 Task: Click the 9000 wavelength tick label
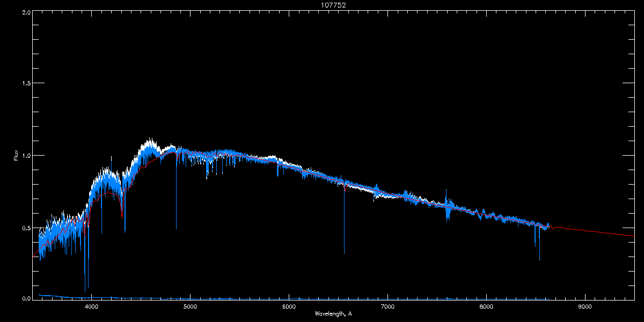tap(585, 307)
